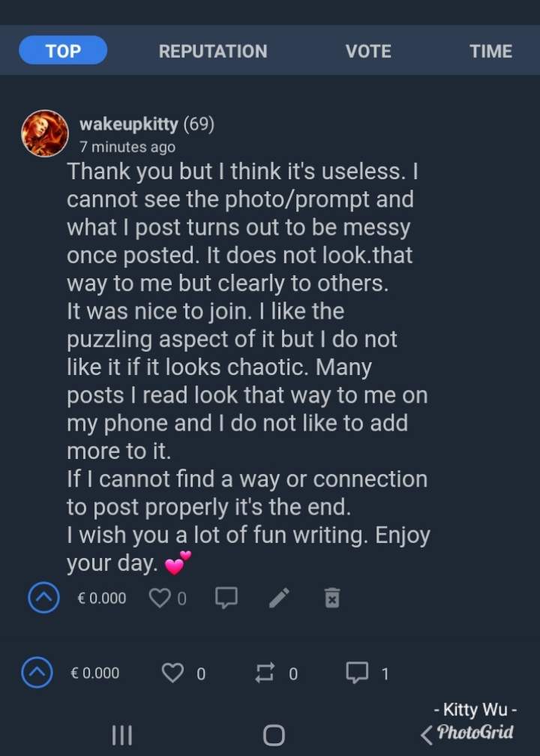
Task: Open wakeupkitty's profile avatar
Action: 45,133
